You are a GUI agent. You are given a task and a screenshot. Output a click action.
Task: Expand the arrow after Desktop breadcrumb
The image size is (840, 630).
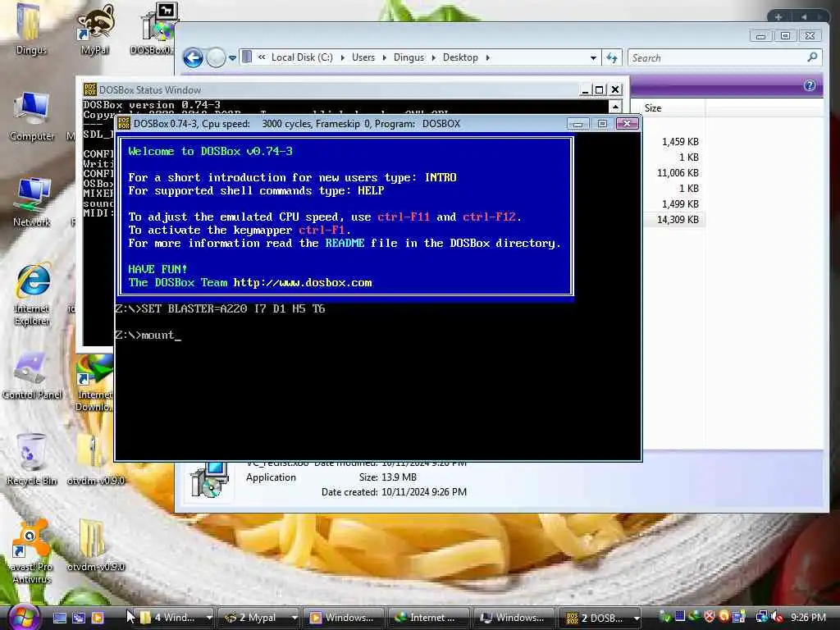(487, 57)
